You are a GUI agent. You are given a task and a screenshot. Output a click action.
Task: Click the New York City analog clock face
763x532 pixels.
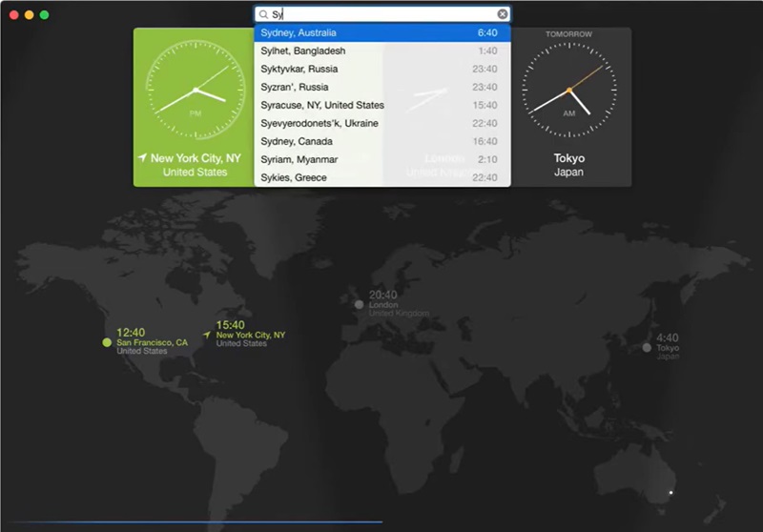[x=196, y=90]
